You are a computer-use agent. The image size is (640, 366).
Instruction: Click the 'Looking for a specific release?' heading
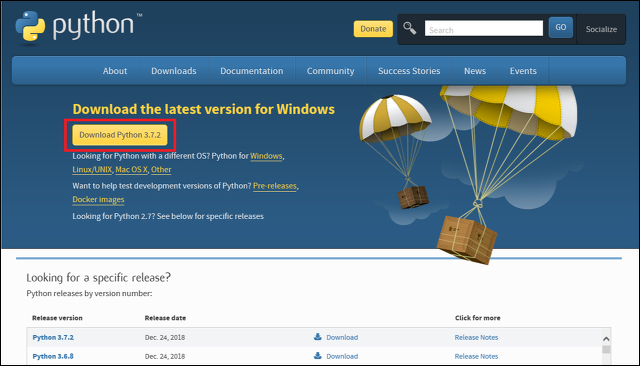[98, 278]
